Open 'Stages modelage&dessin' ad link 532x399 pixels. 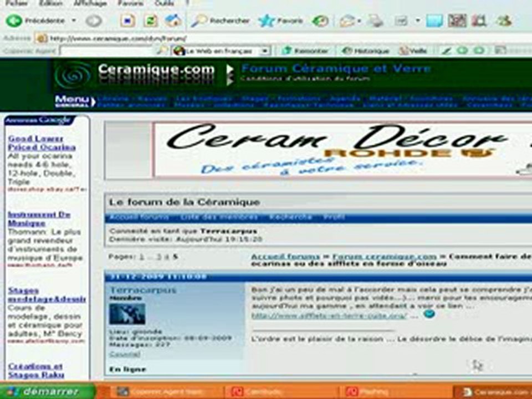[x=47, y=295]
